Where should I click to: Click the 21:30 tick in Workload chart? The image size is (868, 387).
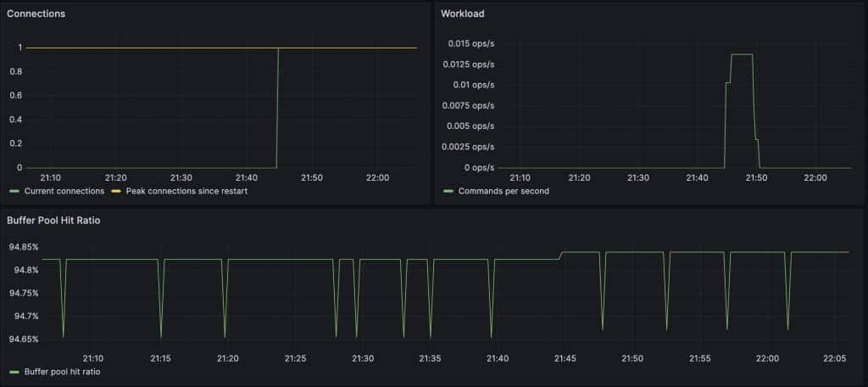(x=638, y=178)
